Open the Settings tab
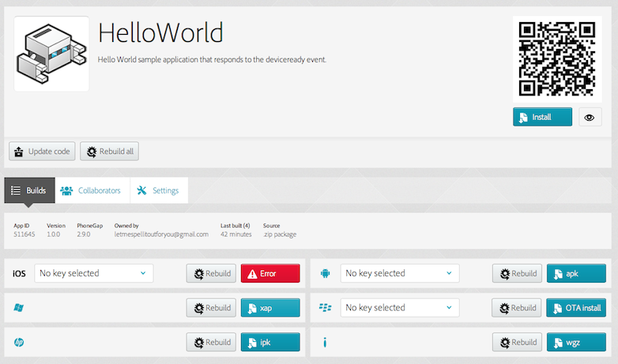 pos(159,190)
